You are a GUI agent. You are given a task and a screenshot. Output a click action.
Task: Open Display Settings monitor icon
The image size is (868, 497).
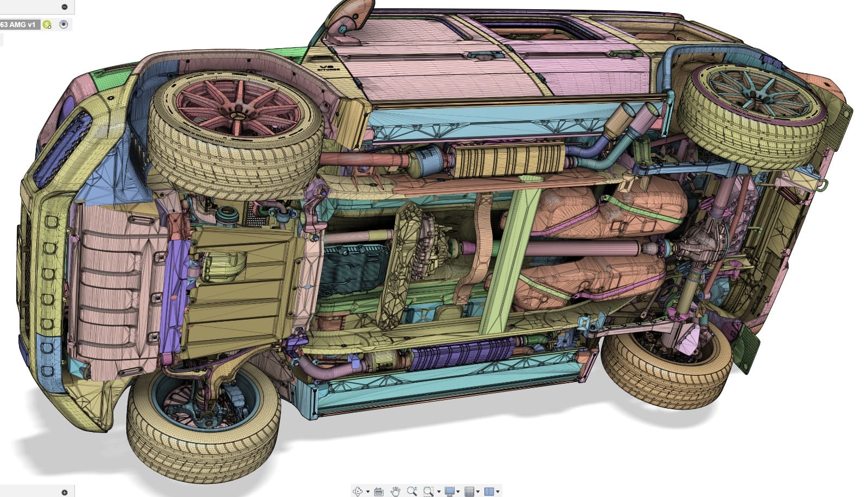(449, 492)
